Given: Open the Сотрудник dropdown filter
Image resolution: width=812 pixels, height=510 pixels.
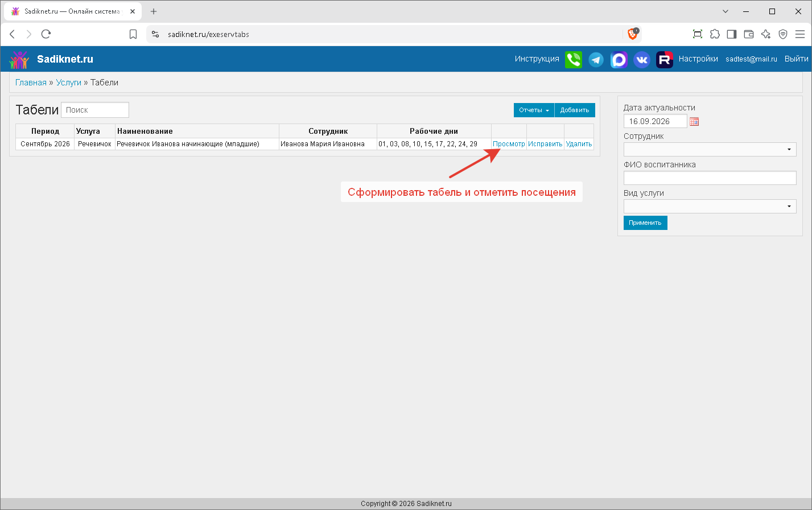Looking at the screenshot, I should (x=710, y=149).
